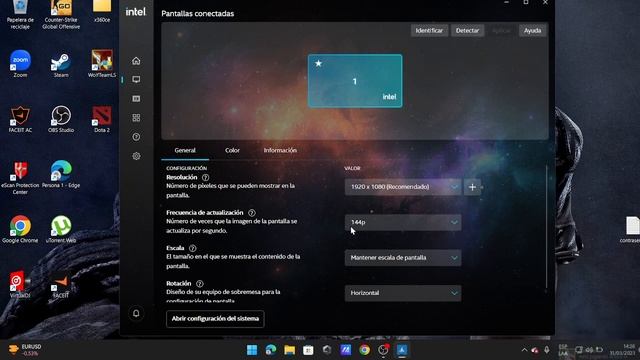Open the Frecuencia de actualización 144p dropdown

tap(403, 222)
